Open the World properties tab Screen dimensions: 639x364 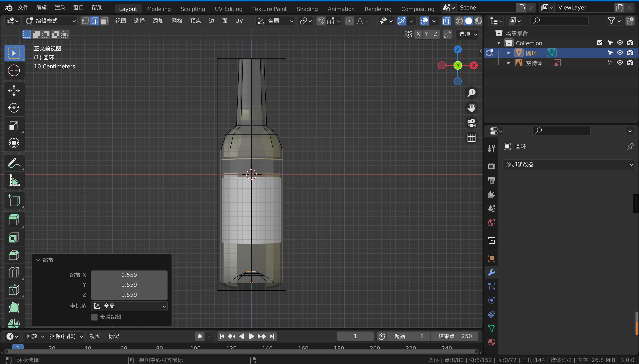[491, 222]
